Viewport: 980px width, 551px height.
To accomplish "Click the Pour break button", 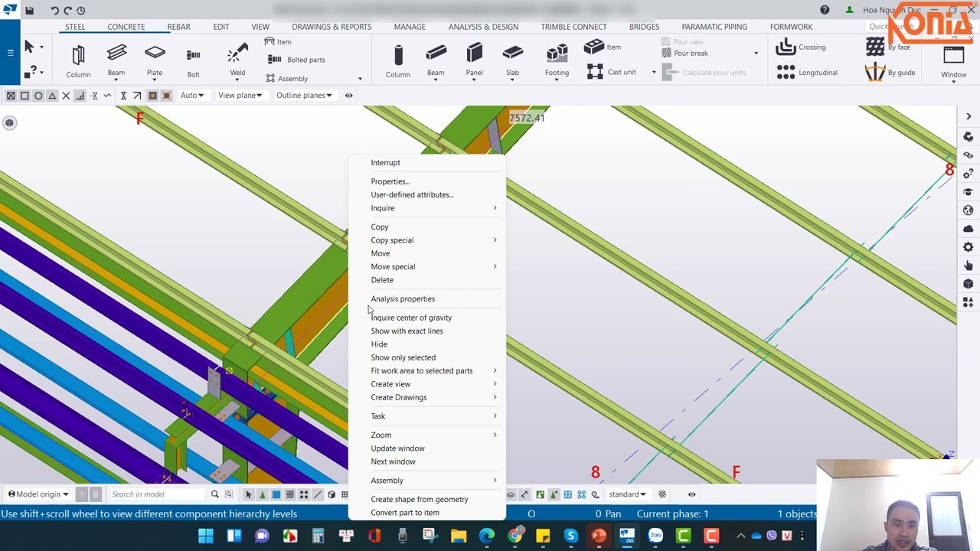I will coord(684,54).
